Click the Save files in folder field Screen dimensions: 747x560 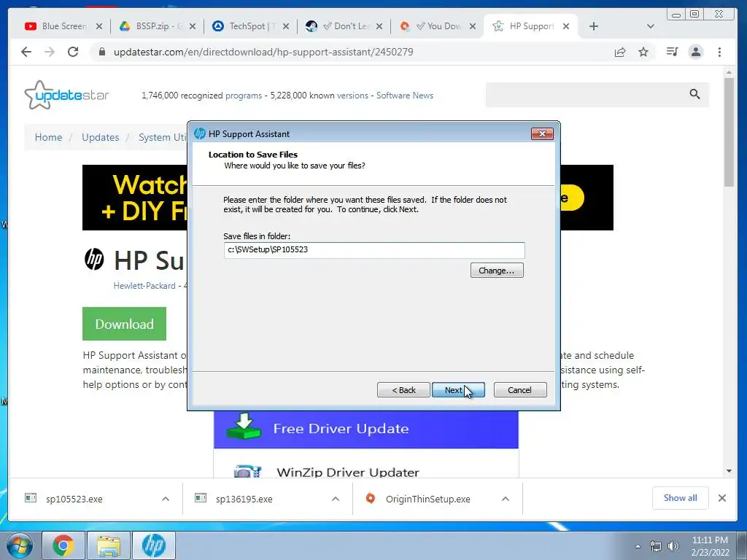[374, 250]
